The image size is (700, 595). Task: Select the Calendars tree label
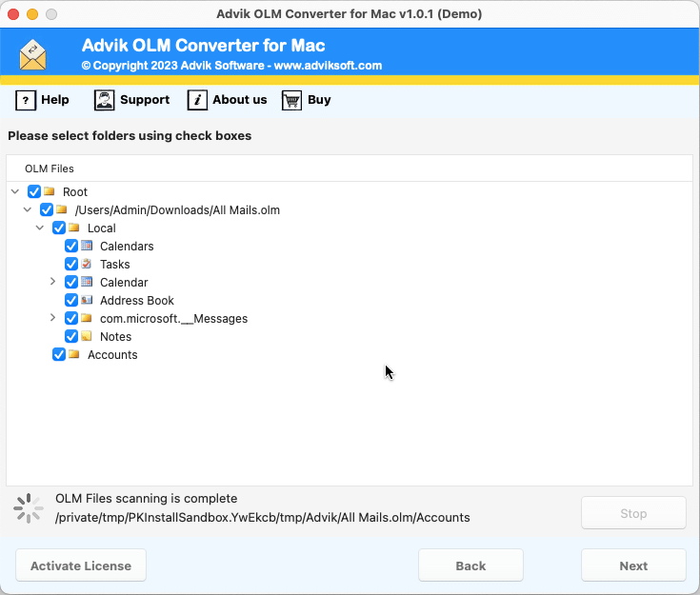click(127, 247)
